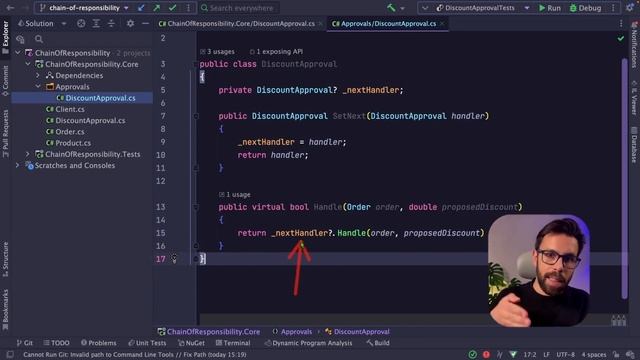Click the Collapse All icon in Solution panel
The width and height of the screenshot is (640, 360).
click(x=111, y=24)
